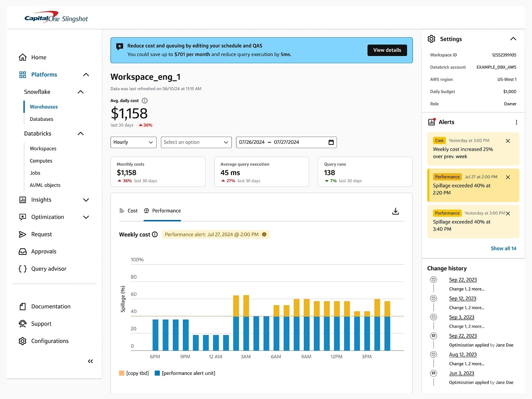Open the Alerts overflow three-dot menu
The image size is (532, 399).
pos(517,122)
